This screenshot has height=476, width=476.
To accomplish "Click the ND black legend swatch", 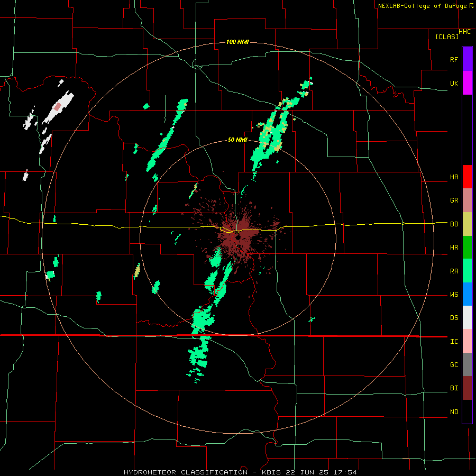I will (x=467, y=411).
